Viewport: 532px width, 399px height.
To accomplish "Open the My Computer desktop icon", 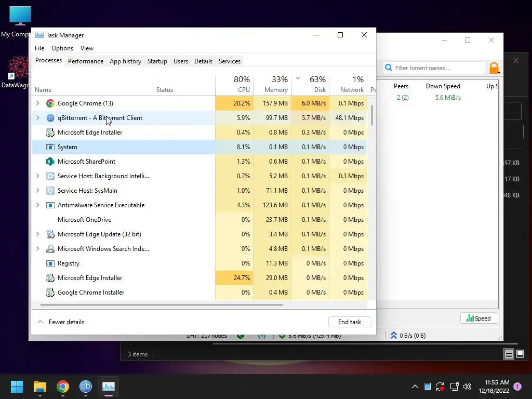I will (x=20, y=21).
